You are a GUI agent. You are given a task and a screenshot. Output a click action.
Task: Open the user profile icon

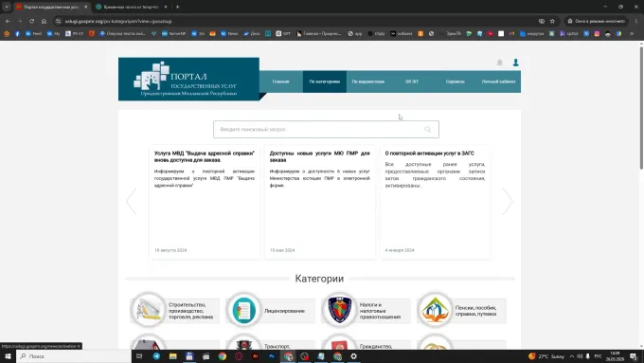(515, 63)
